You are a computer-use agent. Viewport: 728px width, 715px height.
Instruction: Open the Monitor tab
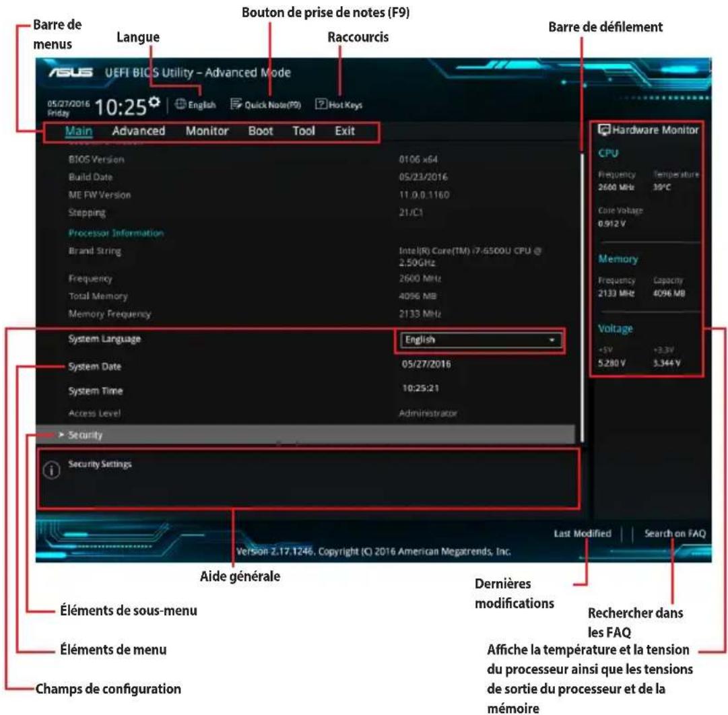pyautogui.click(x=207, y=131)
